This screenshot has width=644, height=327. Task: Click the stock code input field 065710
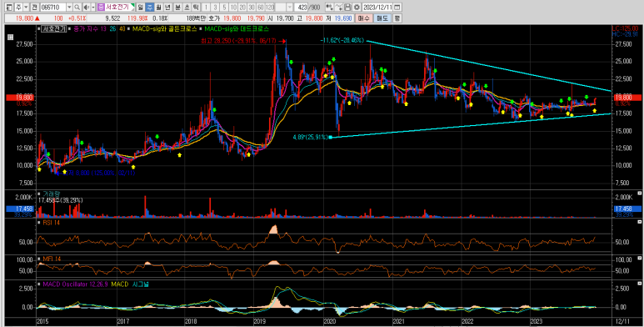point(52,8)
